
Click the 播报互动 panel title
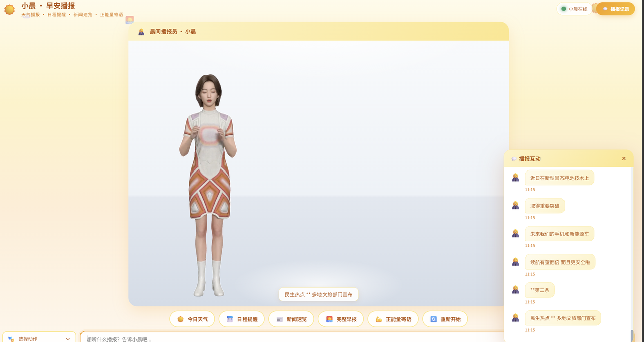coord(530,159)
